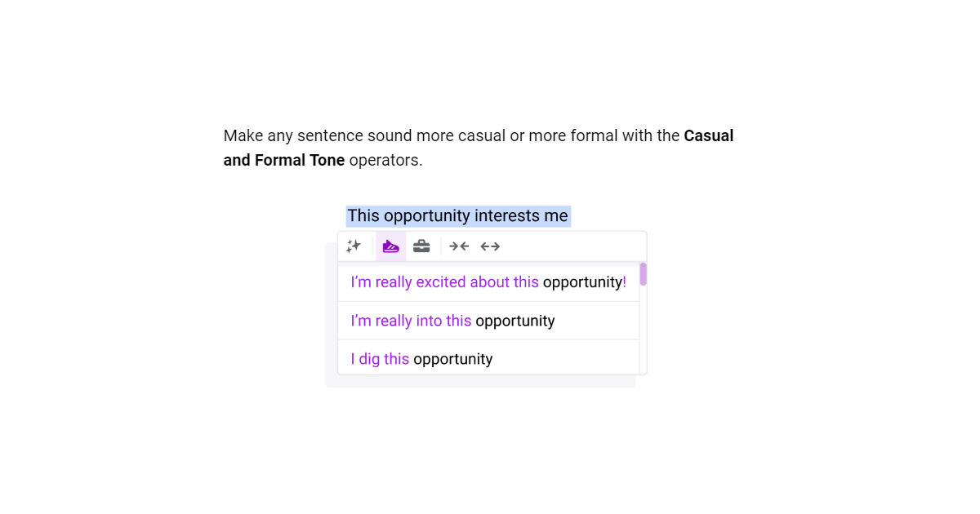Click the highlighted sentence "This opportunity interests me"
This screenshot has width=980, height=514.
457,216
